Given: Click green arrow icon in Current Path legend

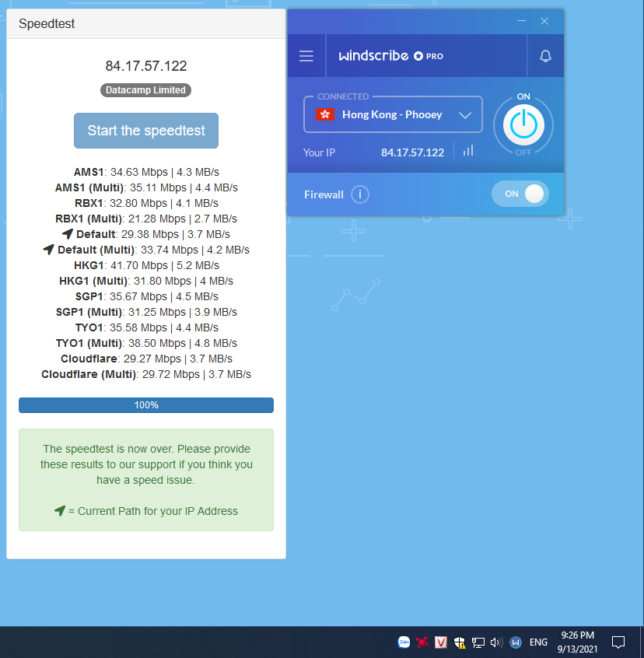Looking at the screenshot, I should click(x=60, y=511).
